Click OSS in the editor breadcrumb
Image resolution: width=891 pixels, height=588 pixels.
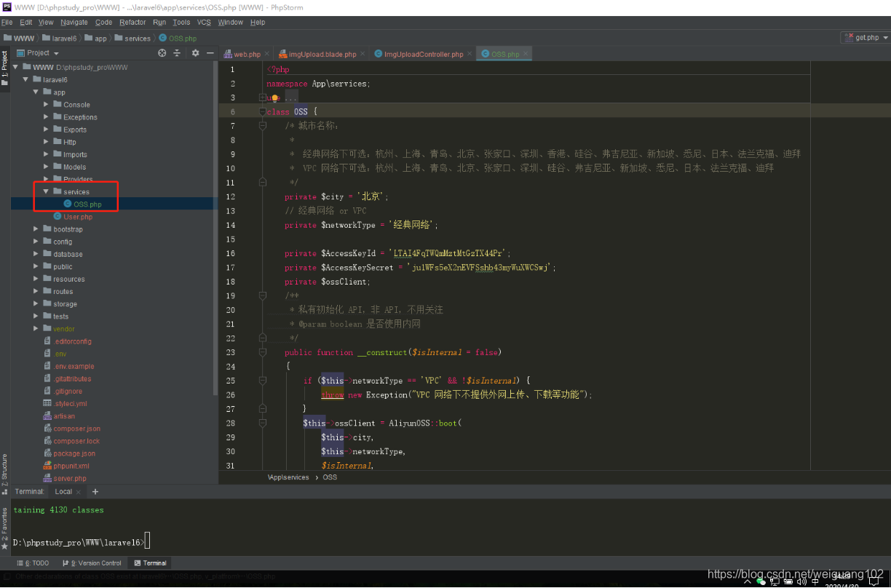point(330,477)
